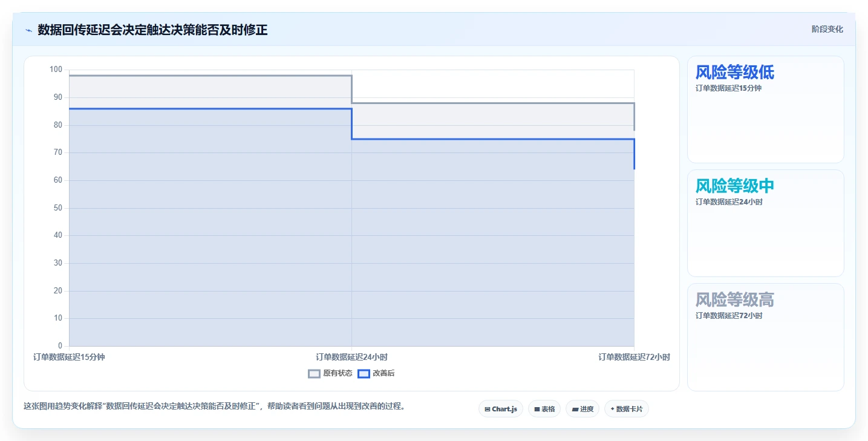Viewport: 868px width, 441px height.
Task: Click the page title 数据回传延迟会决定触达决策能否及时修正
Action: (x=152, y=30)
